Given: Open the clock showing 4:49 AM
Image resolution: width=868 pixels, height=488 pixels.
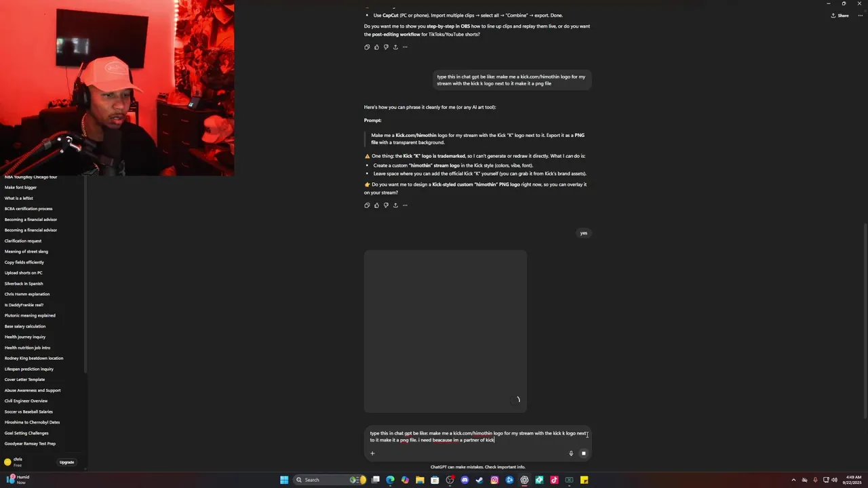Looking at the screenshot, I should [853, 480].
